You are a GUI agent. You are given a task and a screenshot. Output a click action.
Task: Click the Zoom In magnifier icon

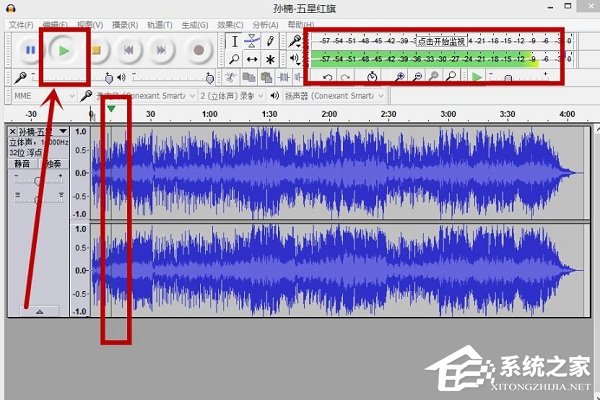click(x=400, y=77)
